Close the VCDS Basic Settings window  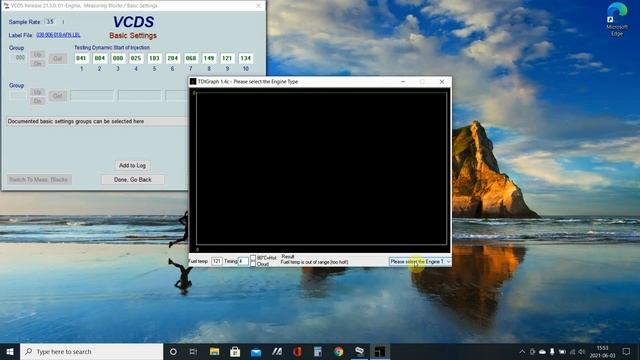pos(258,6)
